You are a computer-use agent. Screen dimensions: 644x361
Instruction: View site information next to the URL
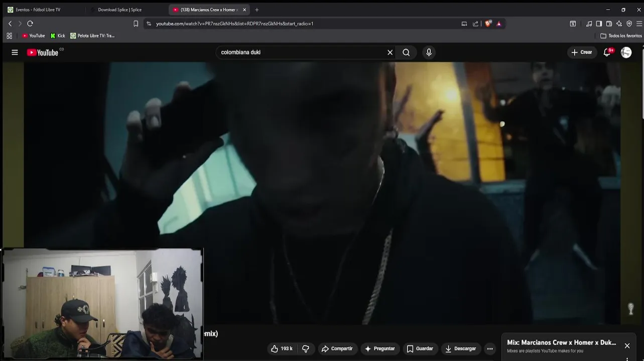pyautogui.click(x=149, y=24)
